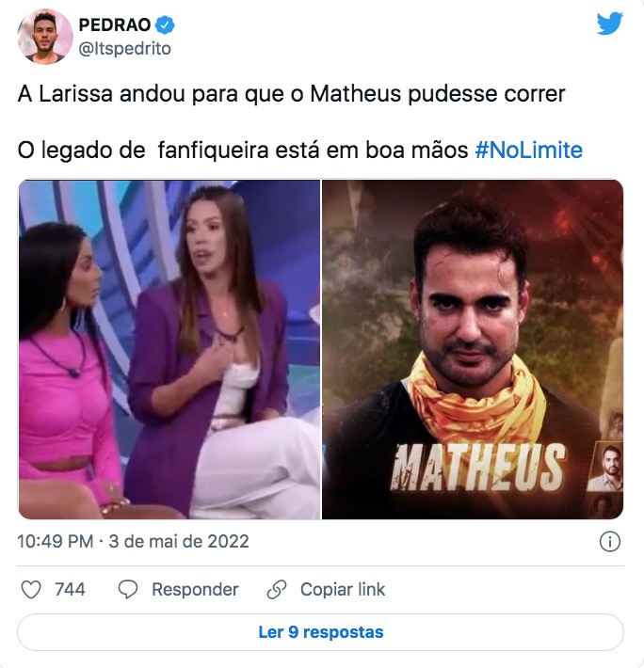Click the tweet text about Larissa
The width and height of the screenshot is (644, 668).
click(x=292, y=94)
